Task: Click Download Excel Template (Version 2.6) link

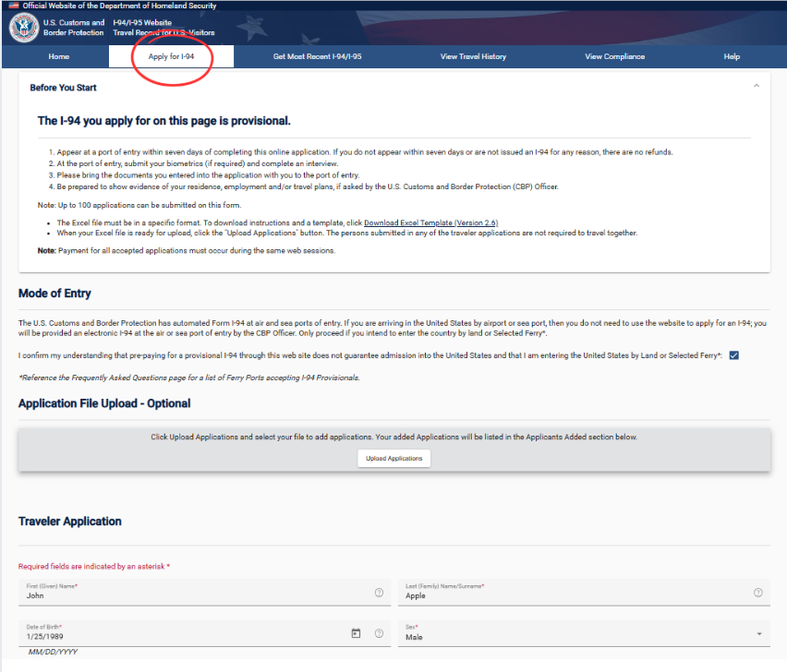Action: point(430,222)
